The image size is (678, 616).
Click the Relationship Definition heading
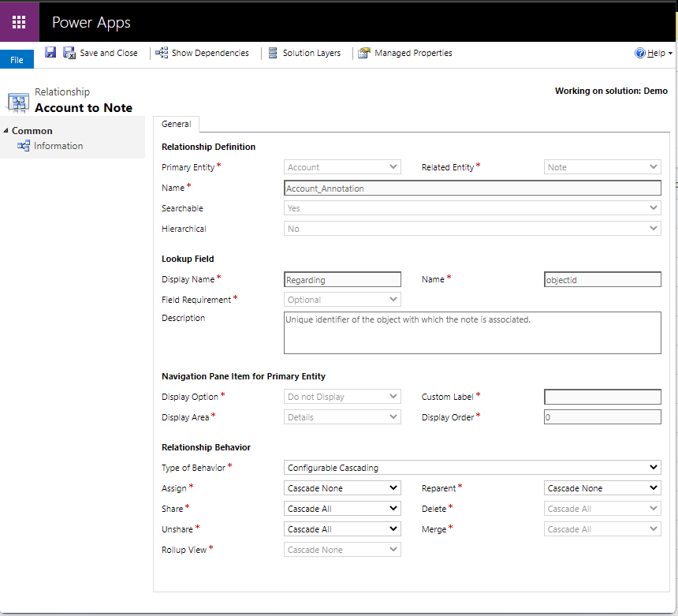(208, 147)
